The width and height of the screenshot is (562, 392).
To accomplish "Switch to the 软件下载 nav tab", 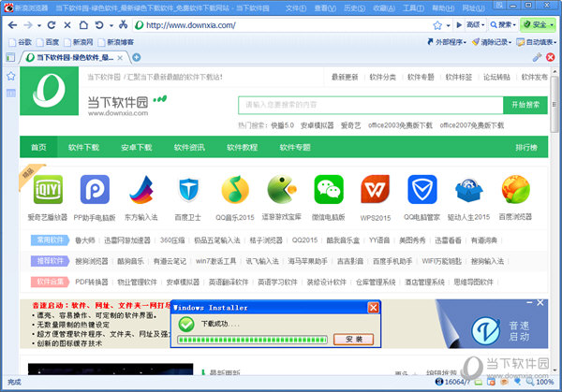I will point(83,147).
